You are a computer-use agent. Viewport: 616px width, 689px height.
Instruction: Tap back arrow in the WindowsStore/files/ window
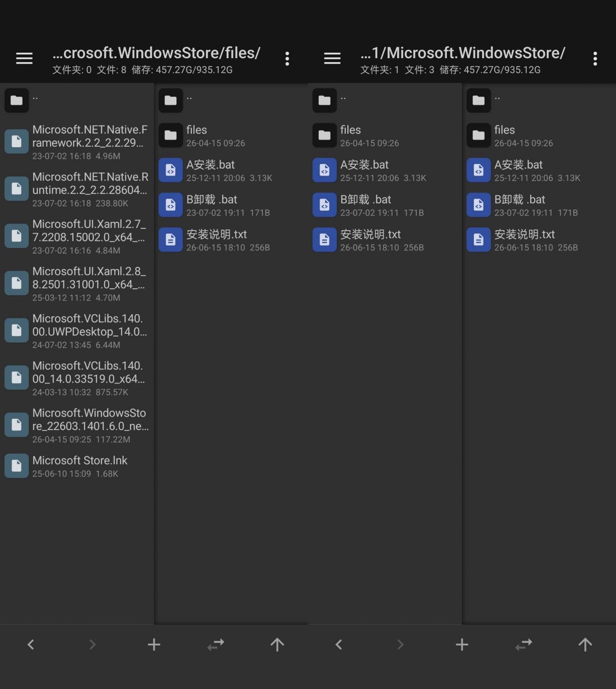(x=31, y=644)
